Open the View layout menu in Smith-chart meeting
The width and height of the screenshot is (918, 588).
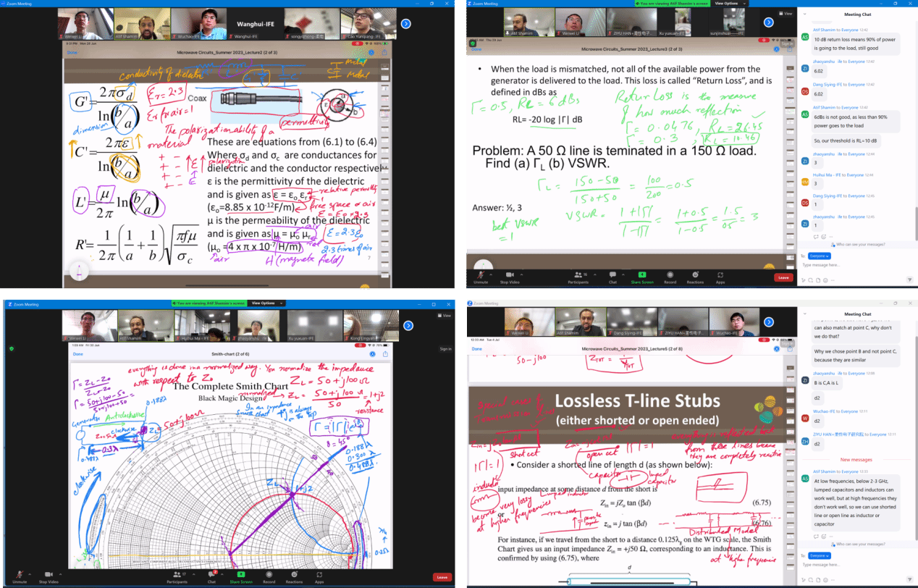point(446,316)
